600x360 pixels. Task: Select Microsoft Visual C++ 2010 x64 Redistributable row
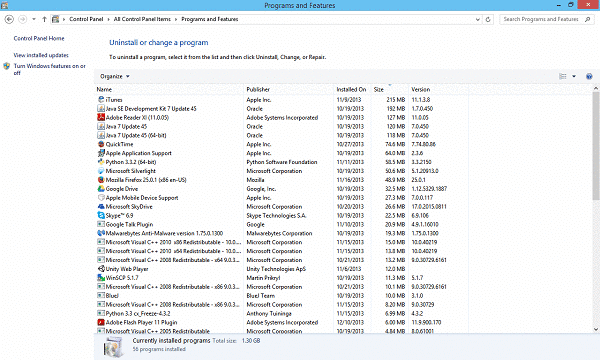pos(282,251)
